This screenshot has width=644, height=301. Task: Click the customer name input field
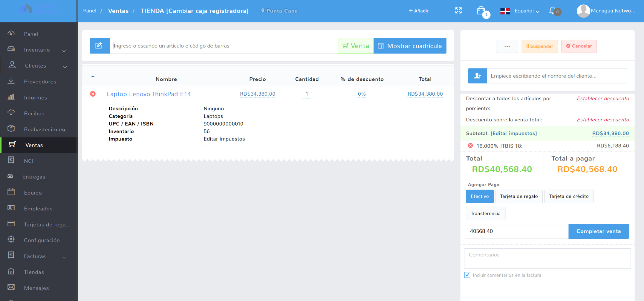(x=557, y=76)
